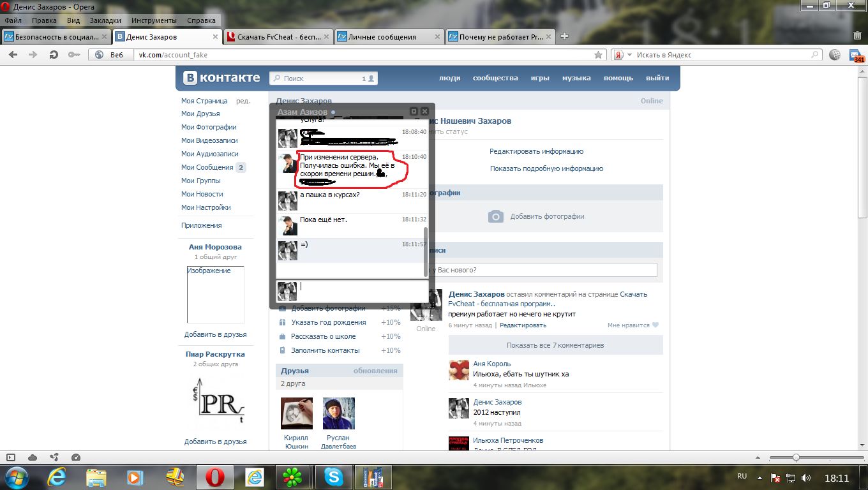The height and width of the screenshot is (490, 868).
Task: Click Добавить в друзья under Аня Морозова
Action: (216, 334)
